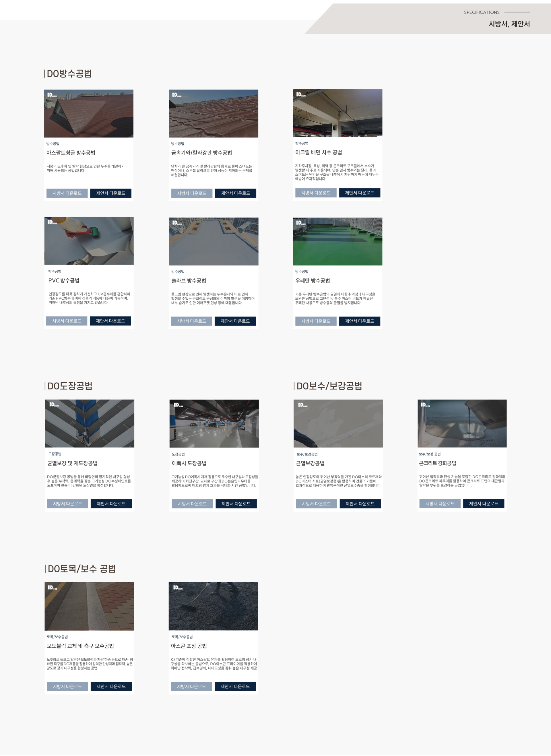The width and height of the screenshot is (551, 756).
Task: Click 제안서 다운로드 under 우레탄 방수공법
Action: click(x=360, y=321)
